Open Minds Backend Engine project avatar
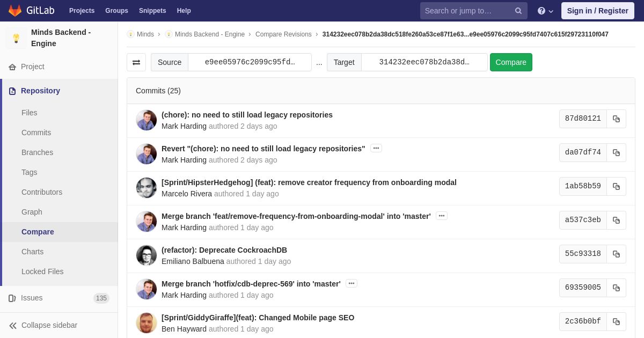644x338 pixels. [x=16, y=38]
